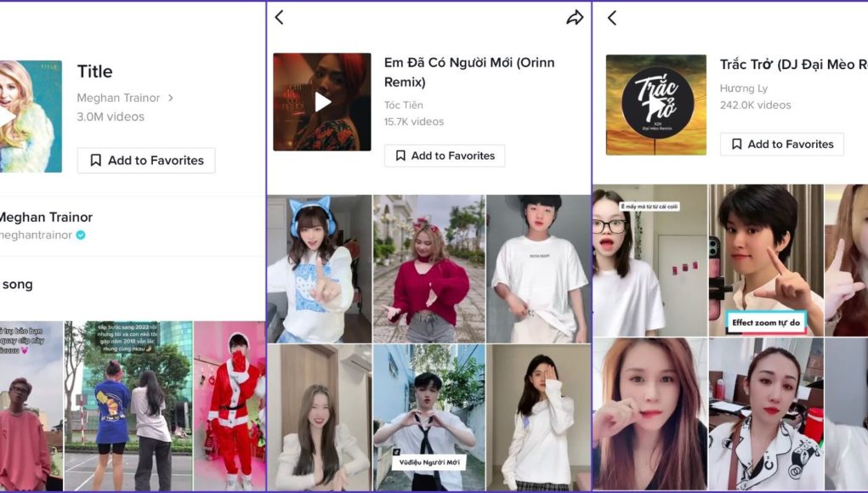Select the verified badge beside meghantrainor

click(81, 235)
